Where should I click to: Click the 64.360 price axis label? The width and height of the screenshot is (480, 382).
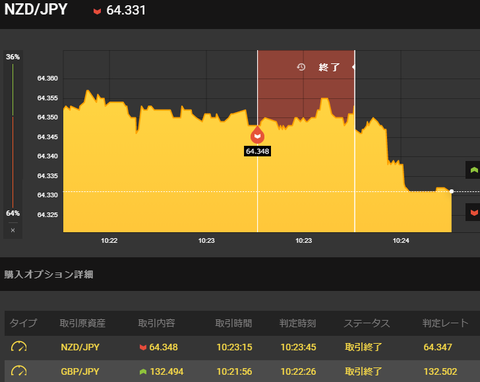(47, 78)
